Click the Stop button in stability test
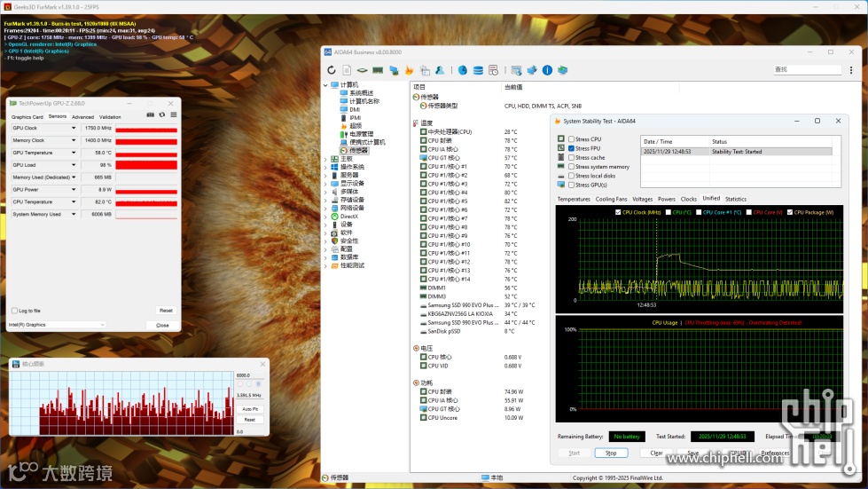This screenshot has height=489, width=868. click(x=611, y=453)
